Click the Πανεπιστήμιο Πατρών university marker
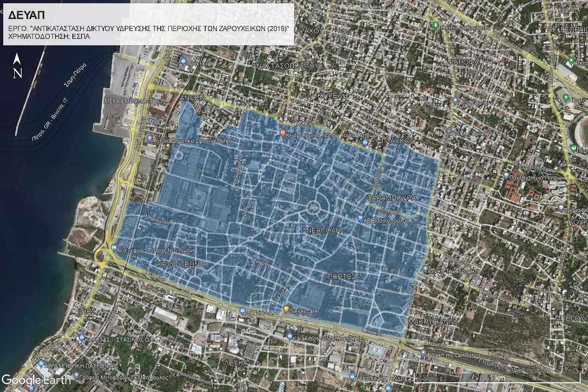 point(506,176)
